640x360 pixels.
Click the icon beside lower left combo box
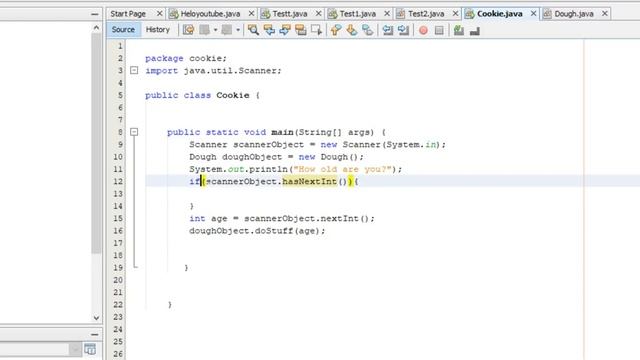click(90, 349)
